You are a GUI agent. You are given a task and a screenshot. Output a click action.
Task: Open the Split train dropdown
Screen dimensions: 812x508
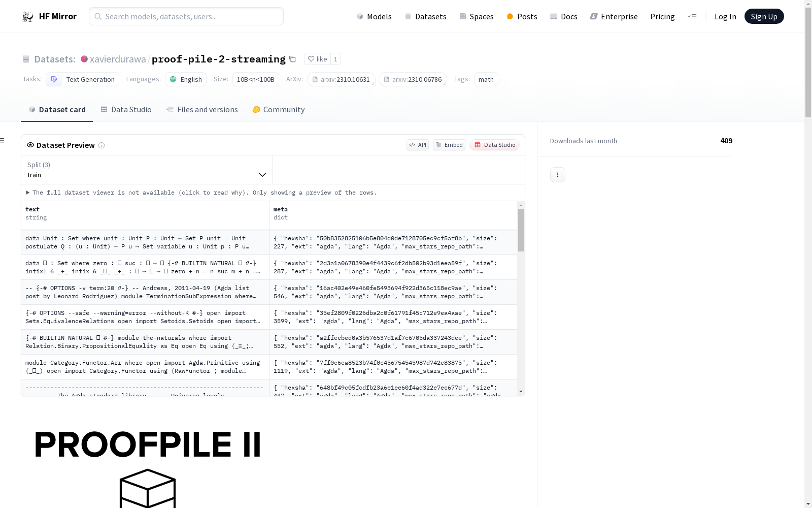click(x=147, y=170)
